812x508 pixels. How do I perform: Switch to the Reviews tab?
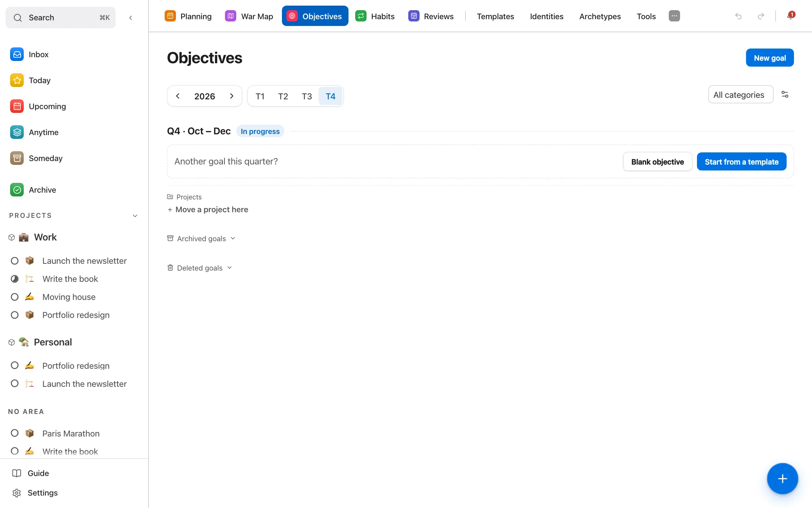pos(431,16)
